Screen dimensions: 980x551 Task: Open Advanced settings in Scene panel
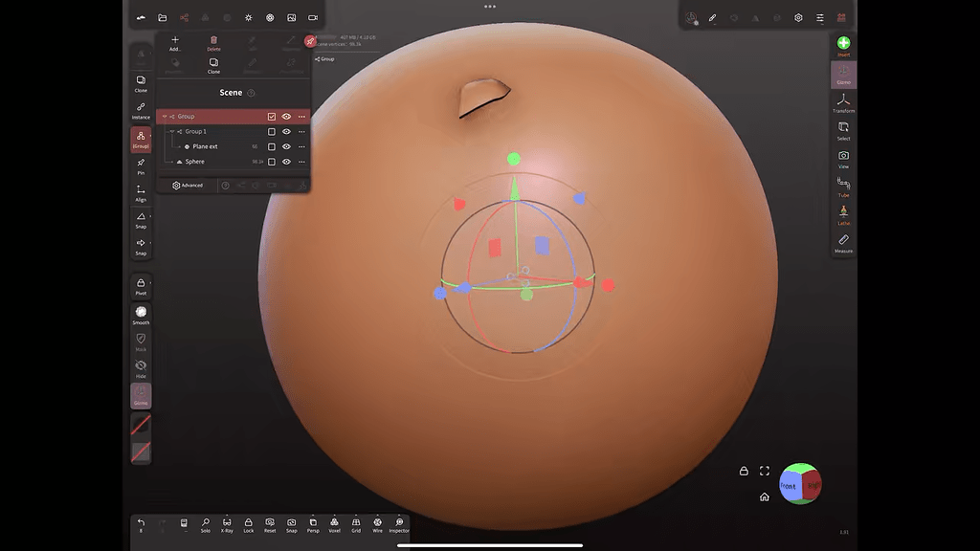pyautogui.click(x=189, y=184)
